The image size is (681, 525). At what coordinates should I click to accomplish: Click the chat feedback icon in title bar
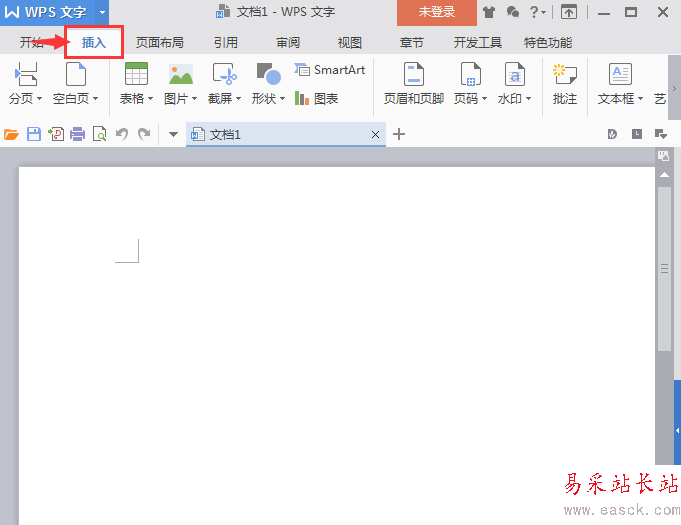(513, 12)
